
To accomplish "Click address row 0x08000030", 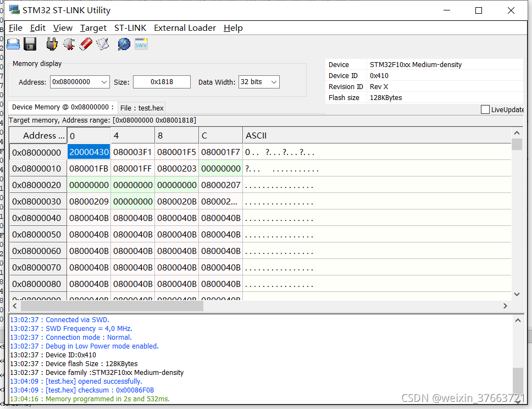I will coord(37,202).
